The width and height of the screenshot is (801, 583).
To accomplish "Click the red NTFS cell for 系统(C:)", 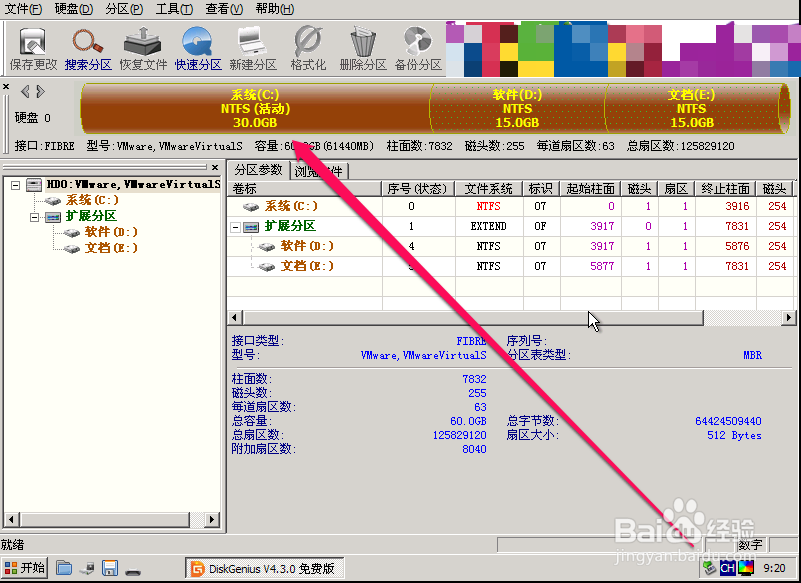I will (x=488, y=206).
